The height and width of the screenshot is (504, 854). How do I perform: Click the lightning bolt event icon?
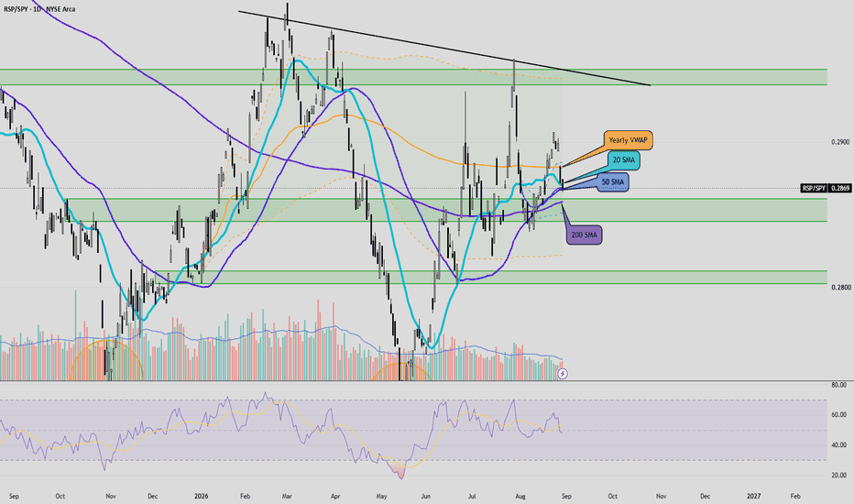(564, 374)
